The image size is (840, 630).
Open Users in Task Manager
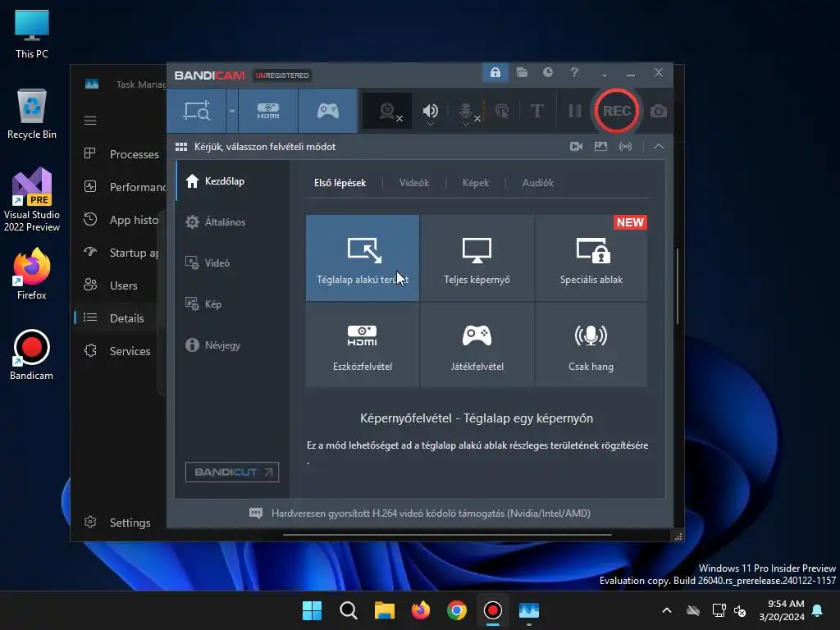121,285
